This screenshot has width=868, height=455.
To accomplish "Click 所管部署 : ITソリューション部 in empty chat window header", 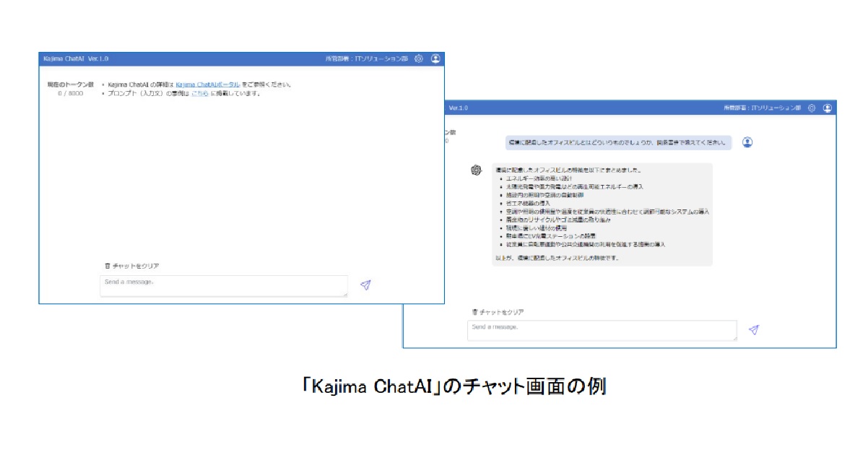I will (367, 58).
